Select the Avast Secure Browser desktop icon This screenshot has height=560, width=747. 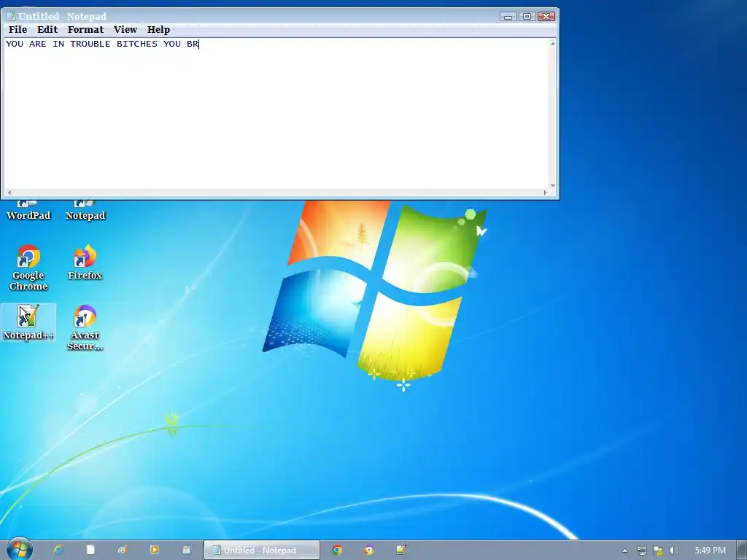(x=85, y=327)
